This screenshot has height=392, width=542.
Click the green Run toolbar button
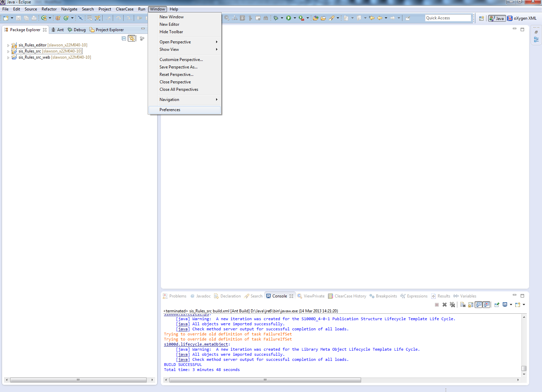point(289,18)
